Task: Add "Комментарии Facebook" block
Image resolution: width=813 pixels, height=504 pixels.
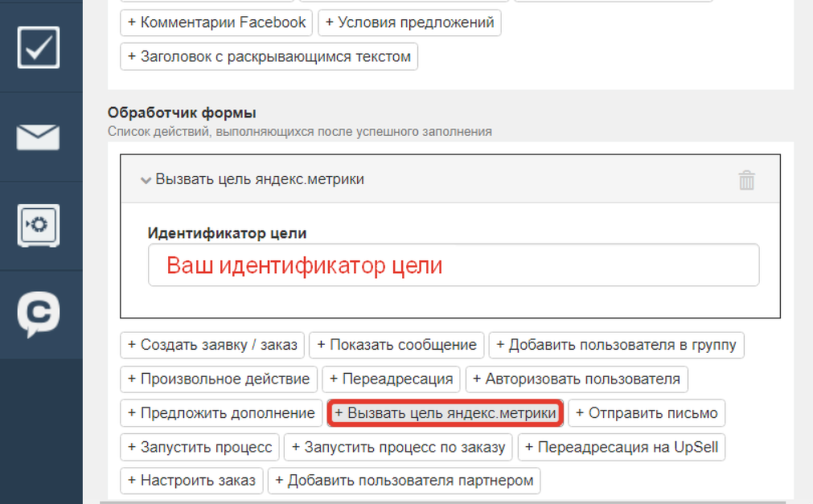Action: (x=216, y=23)
